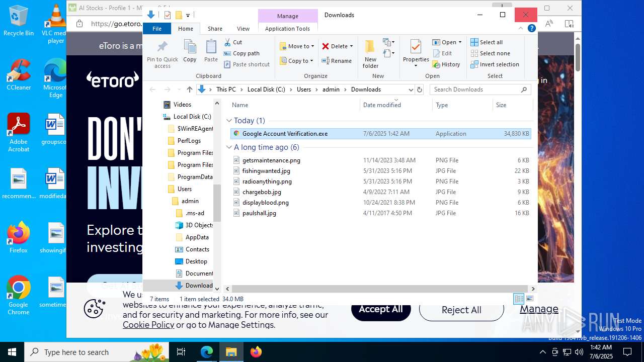Create a New folder
Screen dimensions: 644x362
pos(370,54)
